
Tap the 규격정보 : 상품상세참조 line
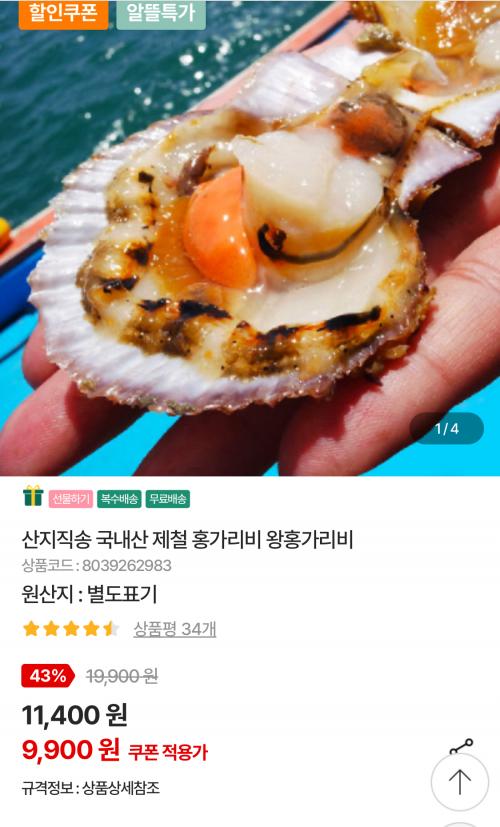point(91,788)
